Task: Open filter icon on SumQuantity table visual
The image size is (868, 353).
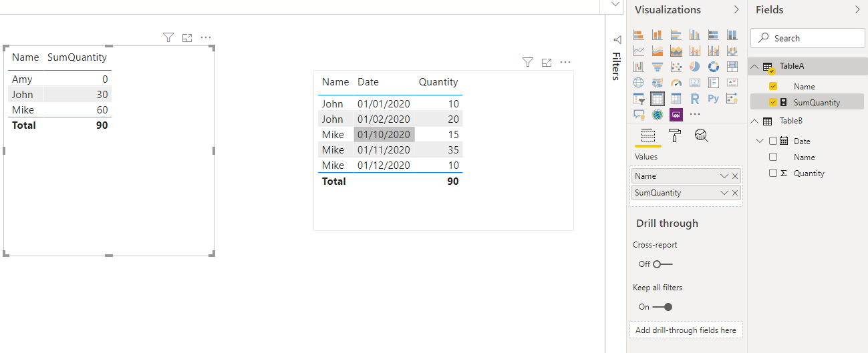Action: tap(168, 38)
